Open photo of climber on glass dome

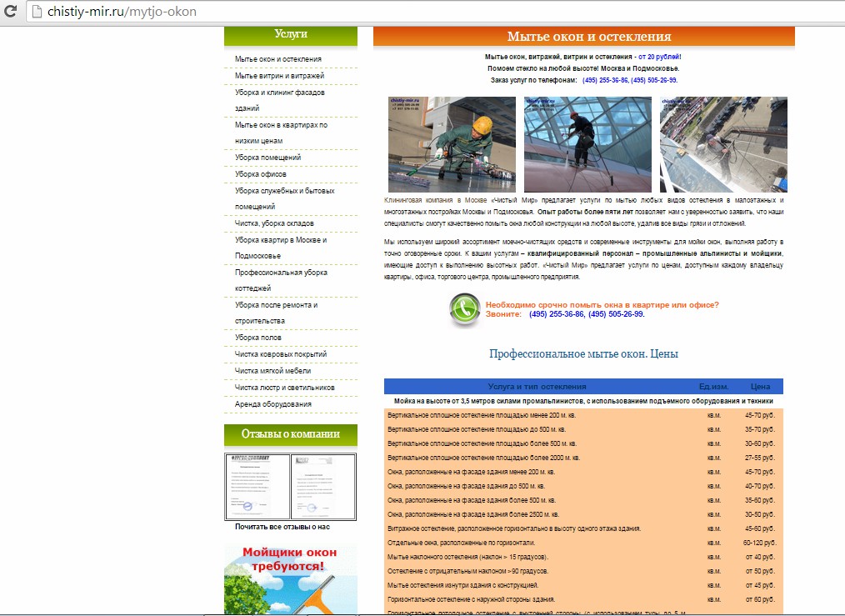[588, 144]
